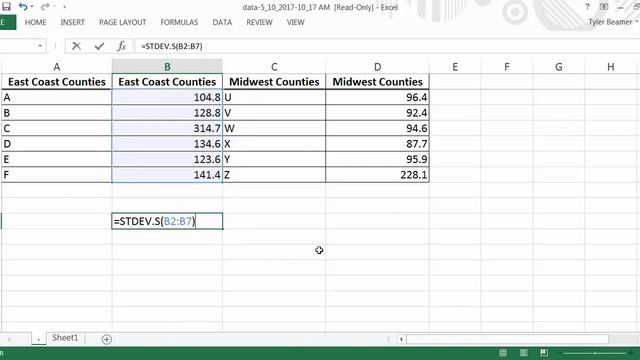
Task: Open the FORMULAS ribbon tab
Action: [x=179, y=22]
